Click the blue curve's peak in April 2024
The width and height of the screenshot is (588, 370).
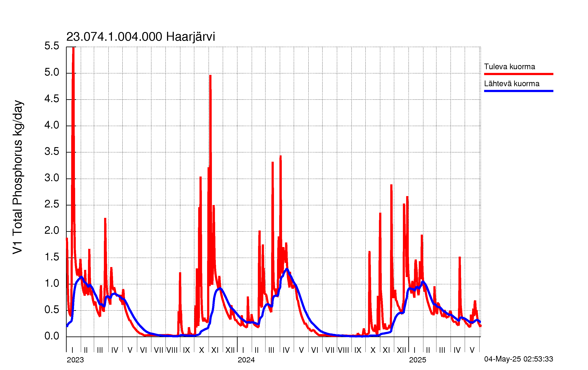point(287,269)
